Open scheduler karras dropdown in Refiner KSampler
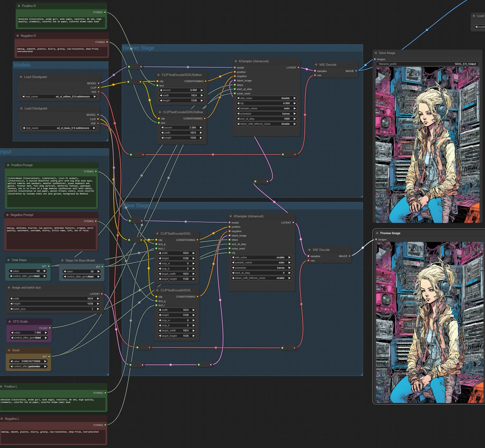The height and width of the screenshot is (448, 485). coord(267,114)
